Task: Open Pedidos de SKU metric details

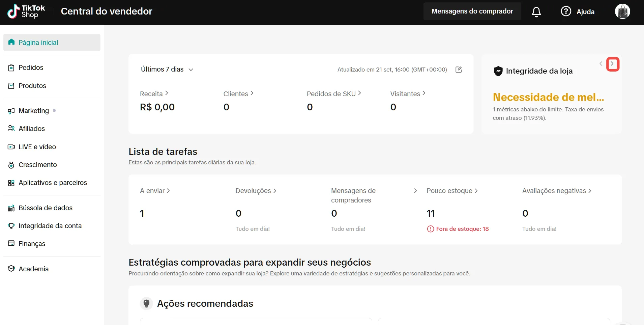Action: click(334, 93)
